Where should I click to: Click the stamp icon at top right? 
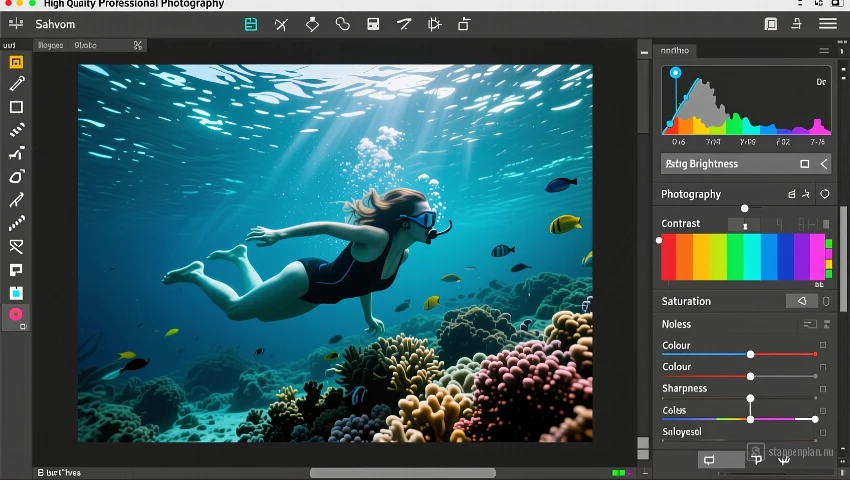click(796, 23)
